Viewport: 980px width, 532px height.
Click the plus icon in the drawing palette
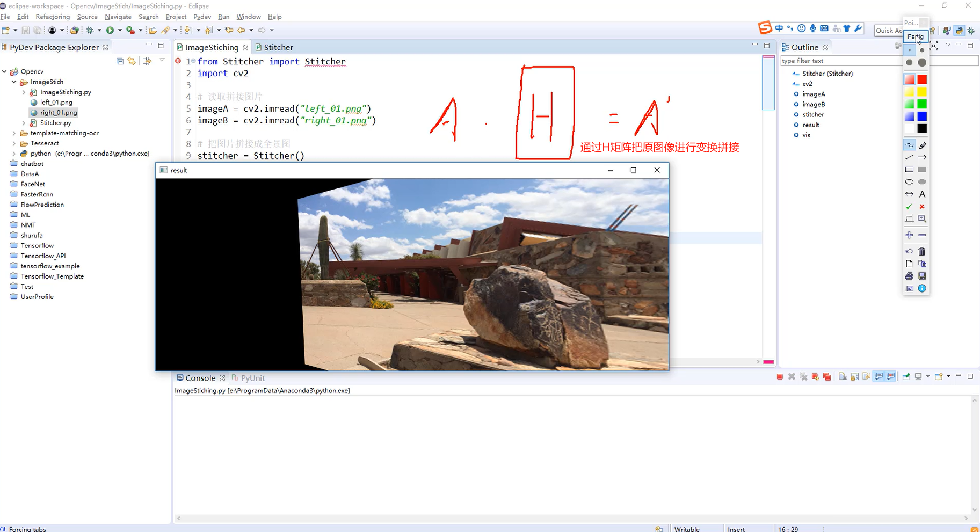click(909, 235)
